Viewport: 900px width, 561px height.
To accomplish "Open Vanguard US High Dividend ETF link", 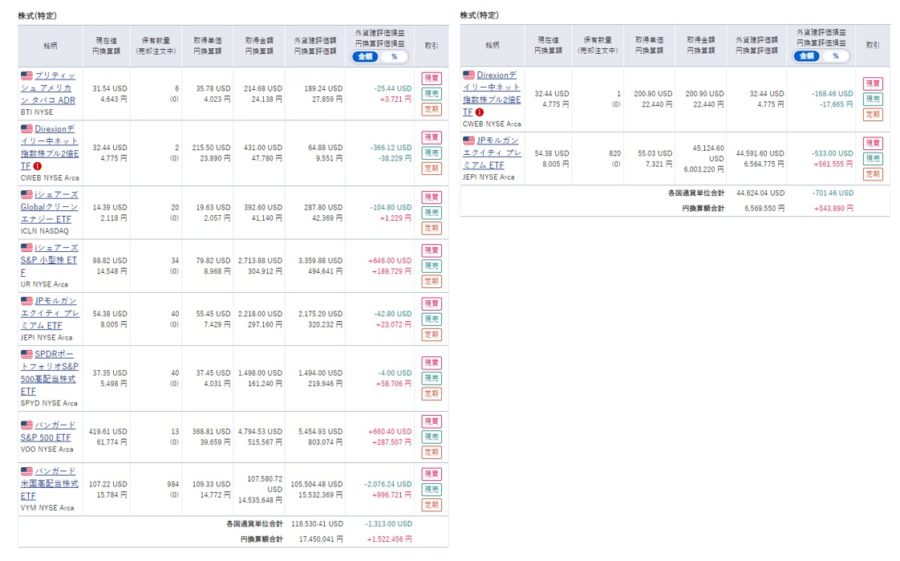I will [49, 483].
